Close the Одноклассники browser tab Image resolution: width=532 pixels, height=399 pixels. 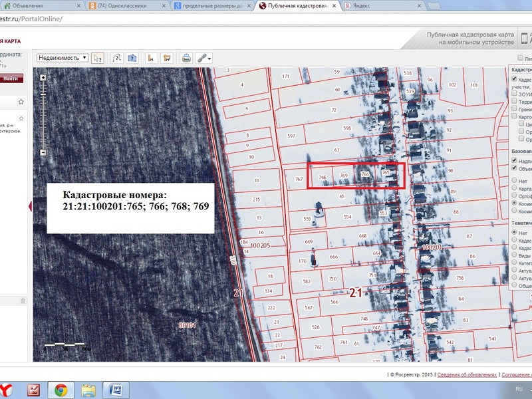pos(164,6)
